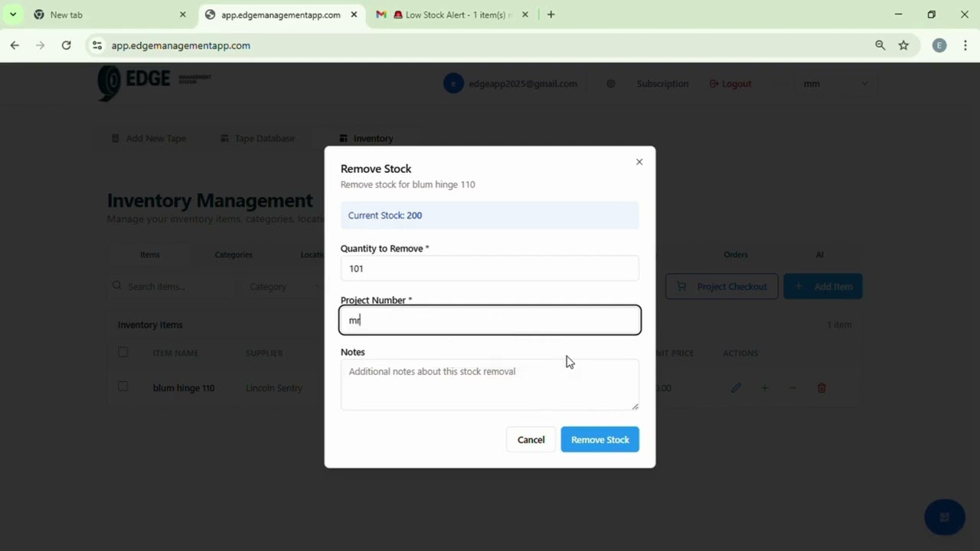This screenshot has width=980, height=551.
Task: Select the Orders sub-tab
Action: click(x=736, y=255)
